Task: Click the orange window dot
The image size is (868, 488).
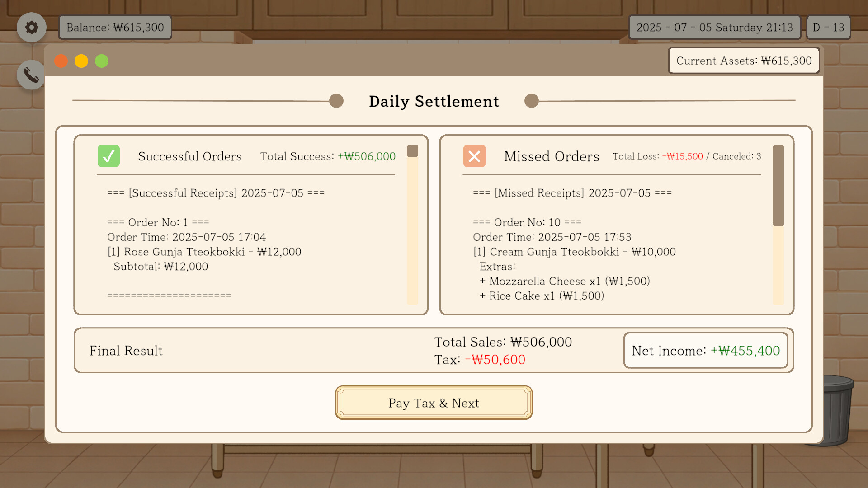Action: point(61,61)
